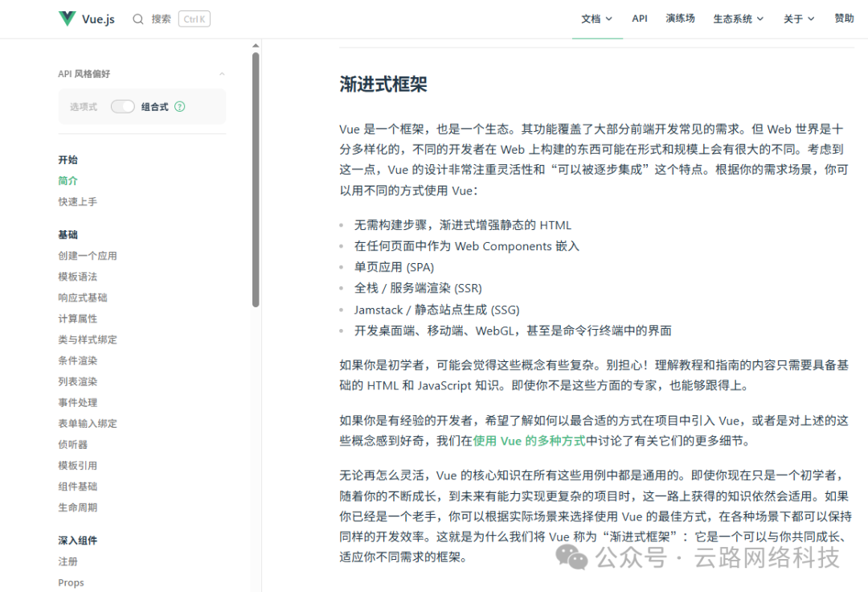
Task: Open 快速上手 in the sidebar
Action: tap(77, 202)
